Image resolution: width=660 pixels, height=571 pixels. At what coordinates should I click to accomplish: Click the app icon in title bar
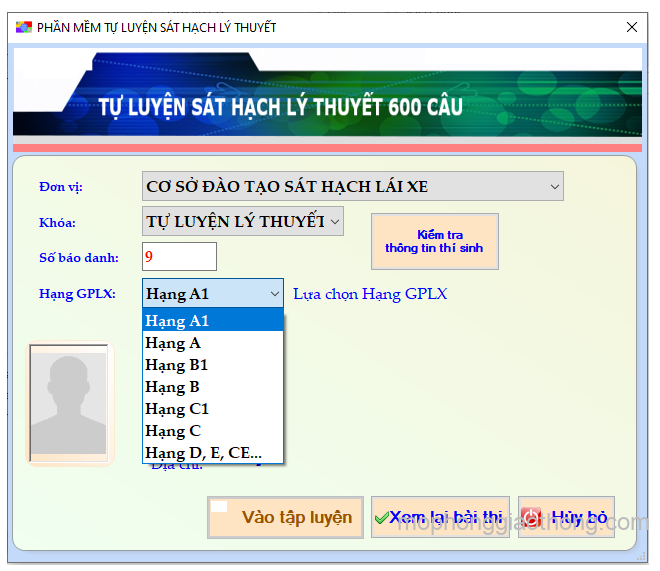click(x=23, y=27)
